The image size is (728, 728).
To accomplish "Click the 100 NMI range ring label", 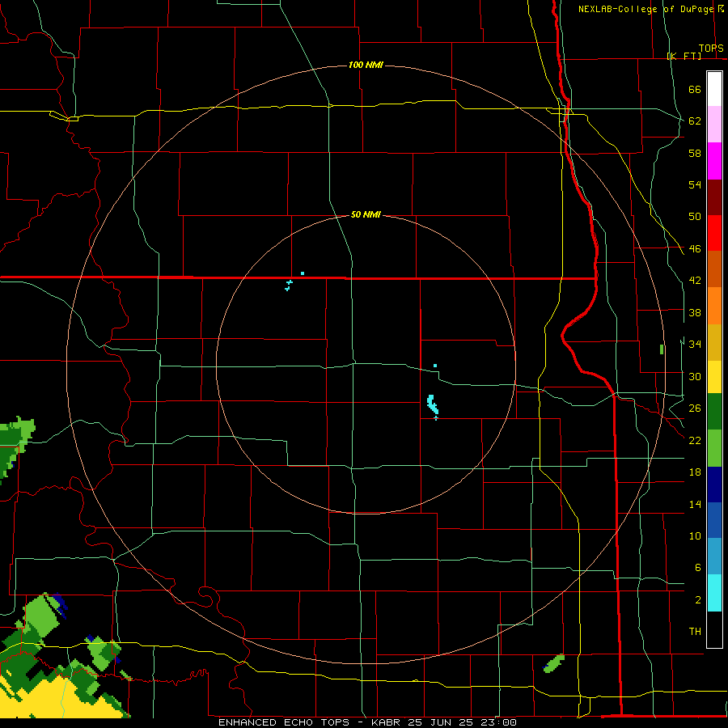I will click(366, 65).
